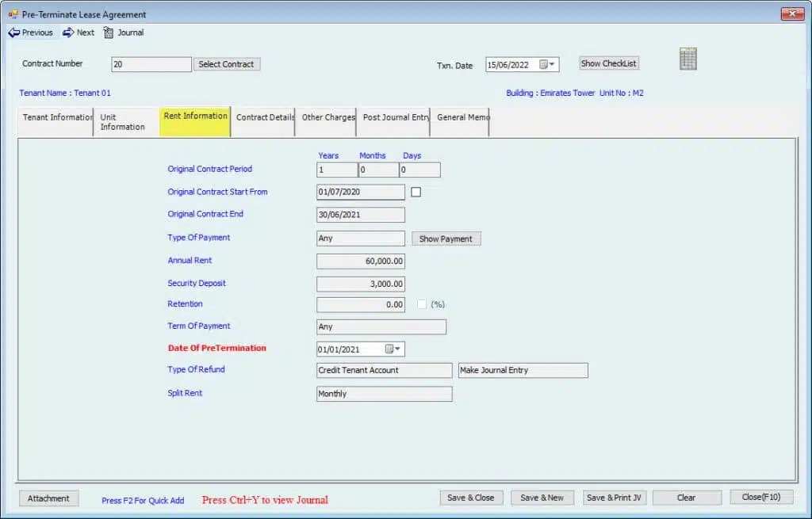Click the Next arrow icon
The height and width of the screenshot is (519, 812).
[68, 32]
